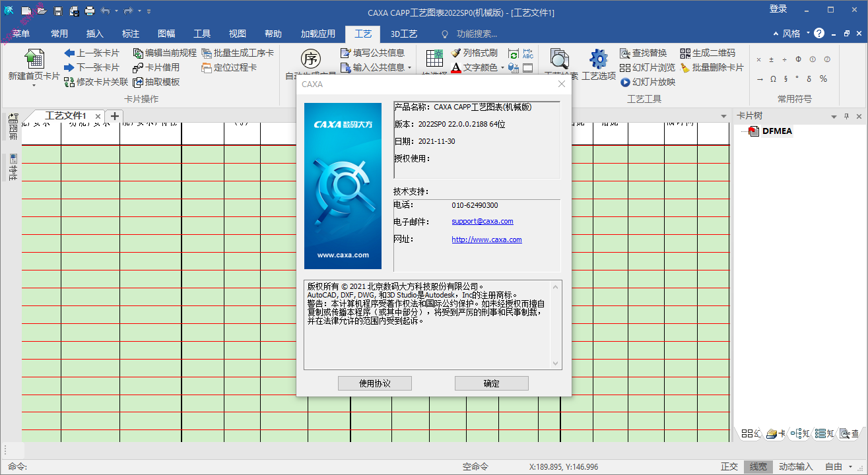Screen dimensions: 868x475
Task: Click 批量删除卡片 broom tool
Action: pyautogui.click(x=712, y=67)
